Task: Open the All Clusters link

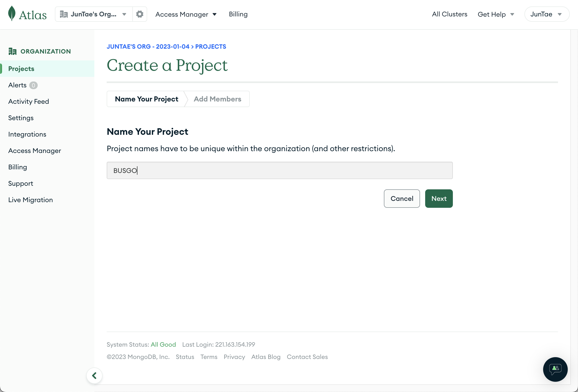Action: [450, 14]
